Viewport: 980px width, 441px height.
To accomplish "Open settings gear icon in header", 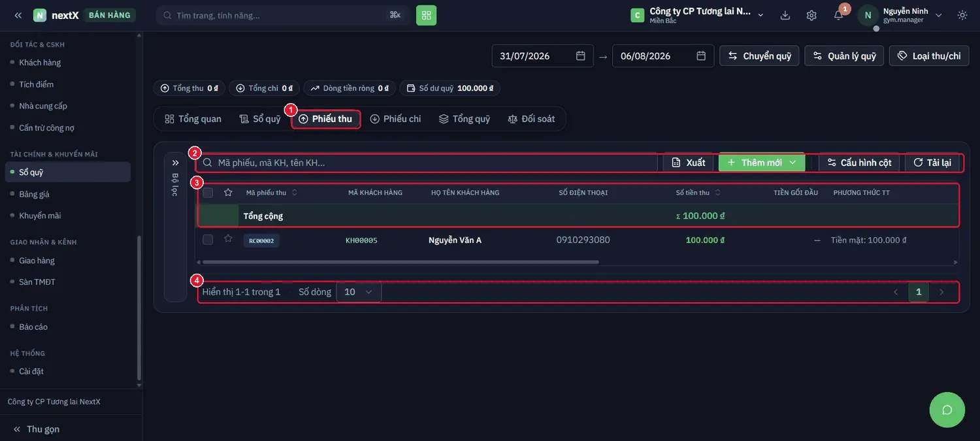I will (811, 15).
